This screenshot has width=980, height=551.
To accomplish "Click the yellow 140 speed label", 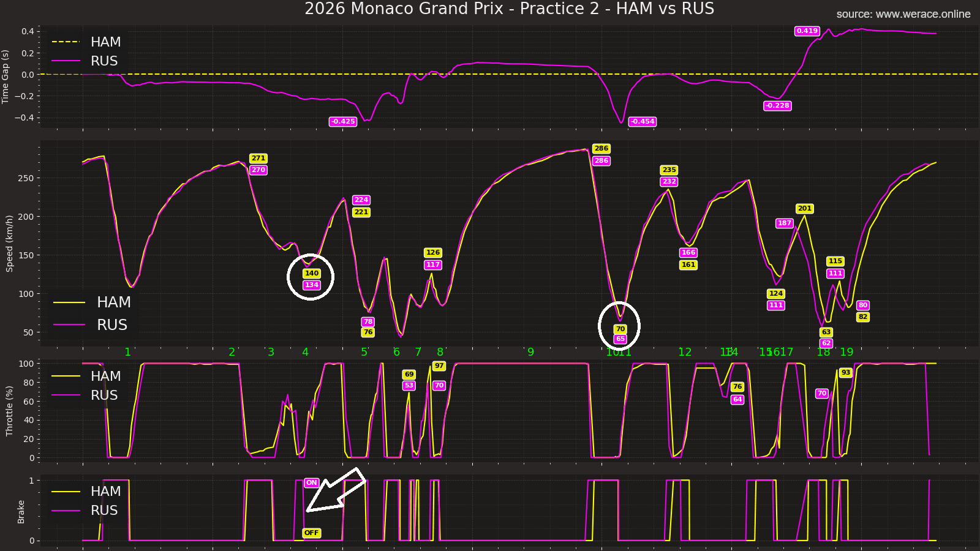I will click(312, 273).
